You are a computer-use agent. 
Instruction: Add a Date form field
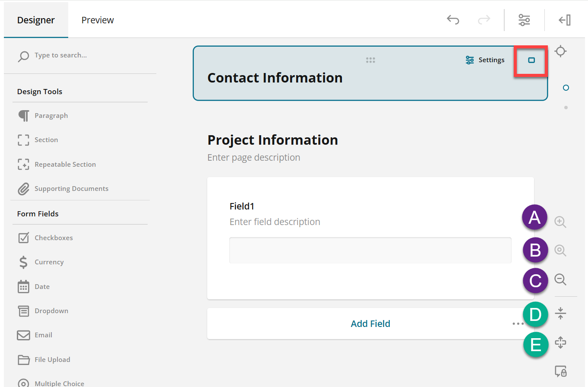(x=34, y=286)
